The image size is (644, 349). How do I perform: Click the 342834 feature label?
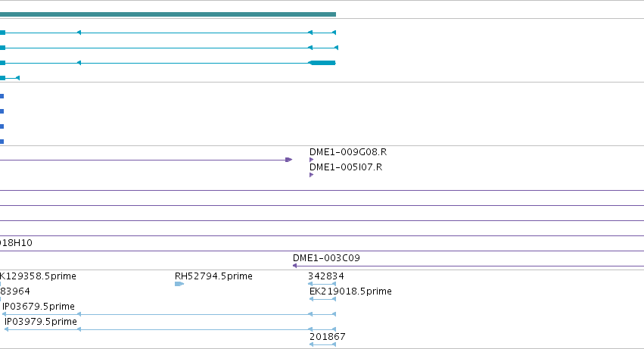(326, 276)
